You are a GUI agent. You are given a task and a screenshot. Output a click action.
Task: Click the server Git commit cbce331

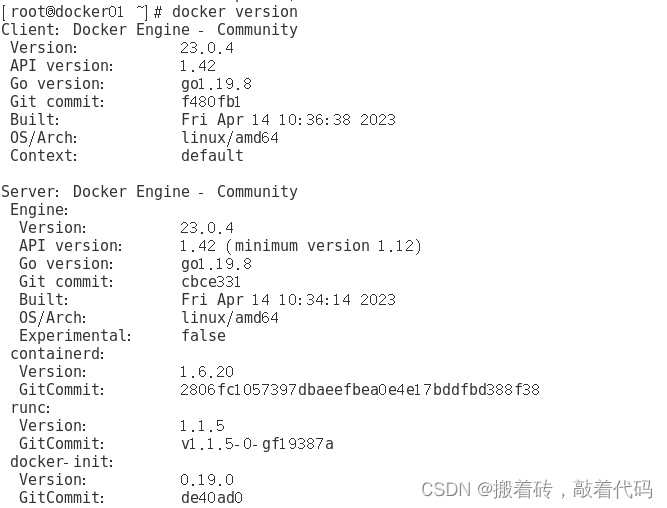coord(211,282)
